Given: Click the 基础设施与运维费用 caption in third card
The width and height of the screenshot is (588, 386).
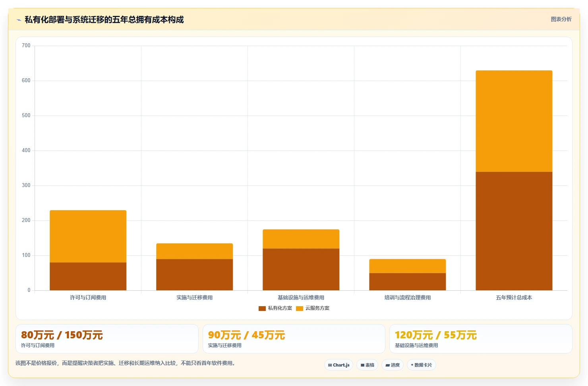Looking at the screenshot, I should (416, 345).
